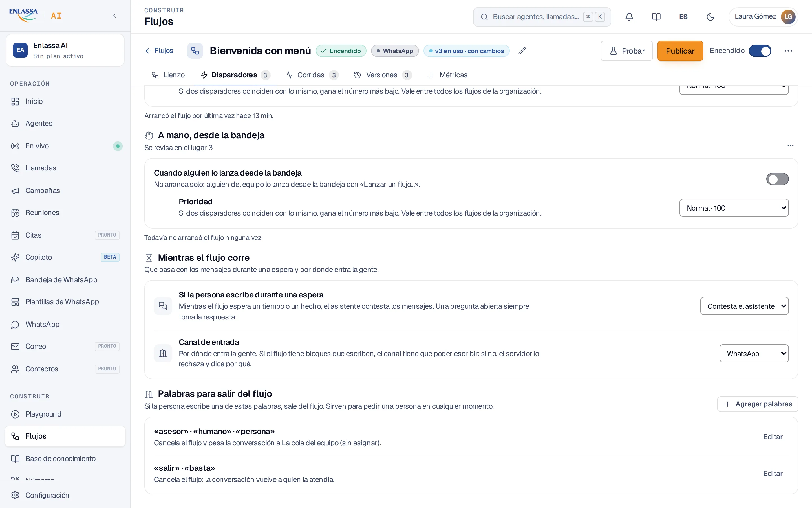Switch to dark mode with moon icon
812x508 pixels.
710,17
